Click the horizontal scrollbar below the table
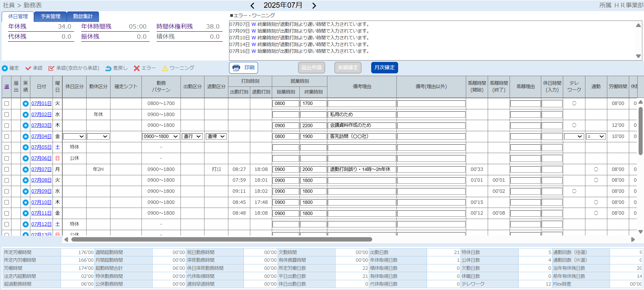Screen dimensions: 644x290 [222, 240]
